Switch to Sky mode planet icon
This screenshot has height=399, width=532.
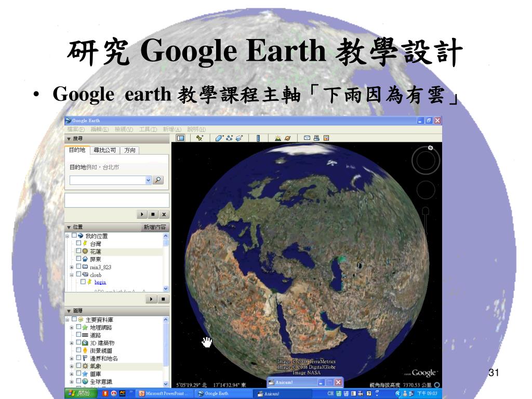288,138
